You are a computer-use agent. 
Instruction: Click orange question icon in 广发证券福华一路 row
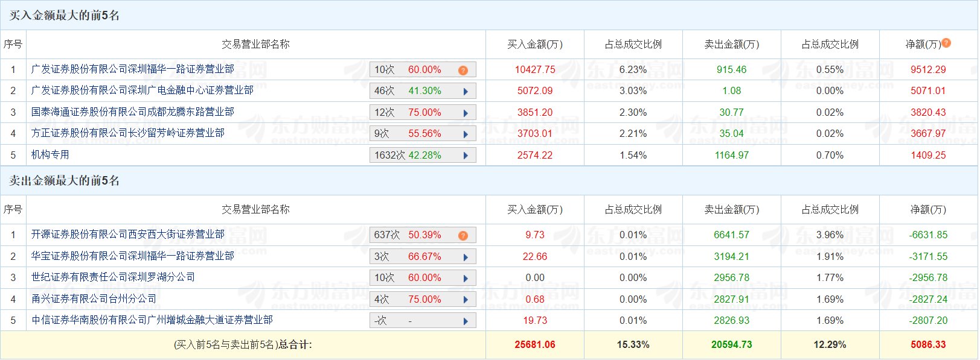coord(463,71)
